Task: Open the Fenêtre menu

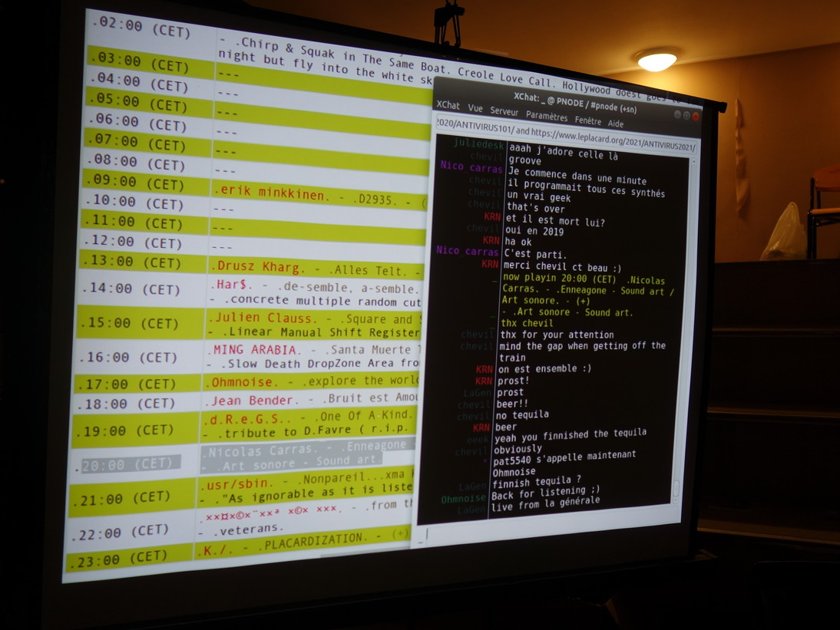Action: 587,120
